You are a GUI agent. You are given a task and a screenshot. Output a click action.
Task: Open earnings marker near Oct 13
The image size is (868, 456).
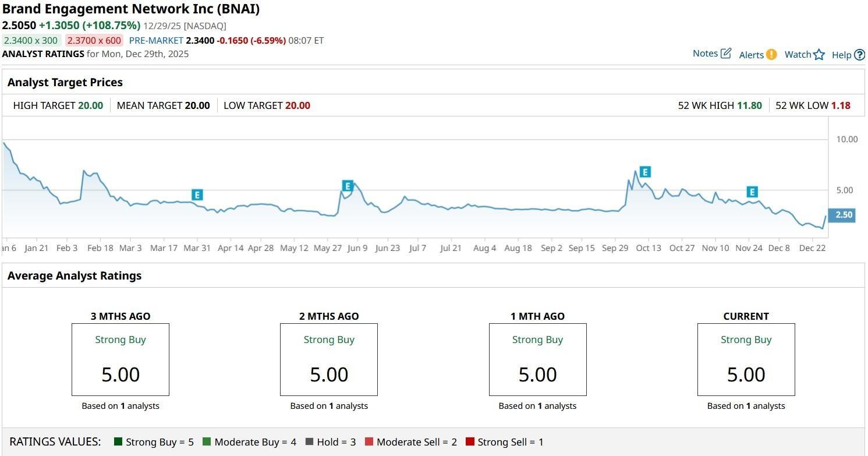644,172
